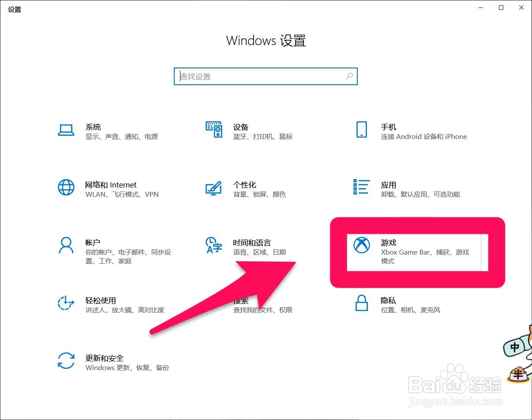The width and height of the screenshot is (532, 420).
Task: Click the Network globe icon
Action: click(x=66, y=187)
